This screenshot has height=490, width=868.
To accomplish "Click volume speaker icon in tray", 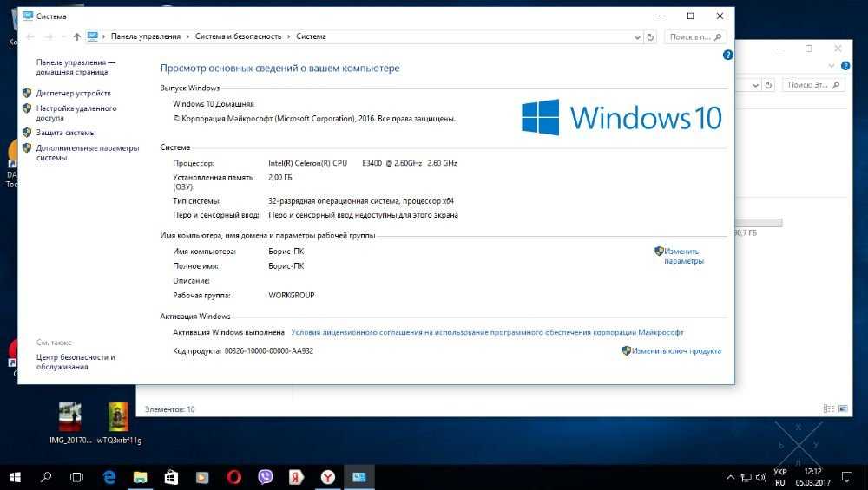I will 761,477.
